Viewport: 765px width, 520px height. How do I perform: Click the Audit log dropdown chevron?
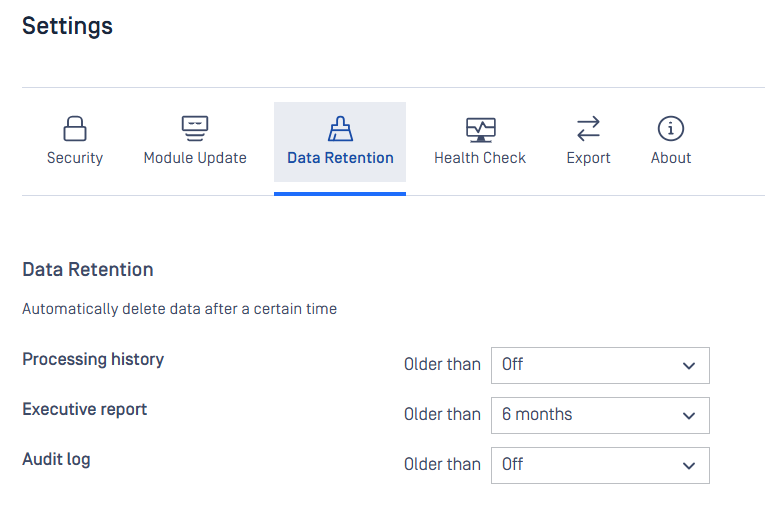click(x=689, y=466)
